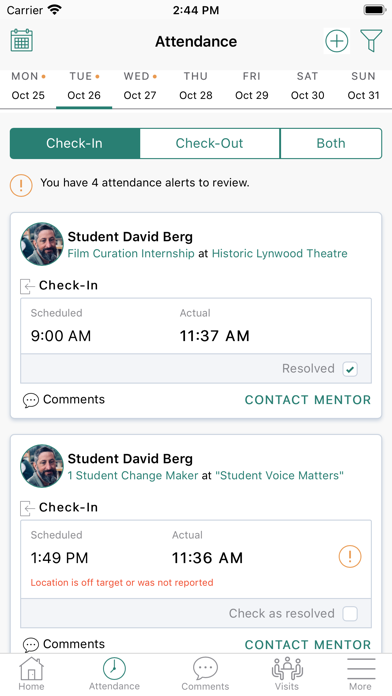Tap the attendance alerts warning icon
The width and height of the screenshot is (392, 696).
tap(21, 185)
